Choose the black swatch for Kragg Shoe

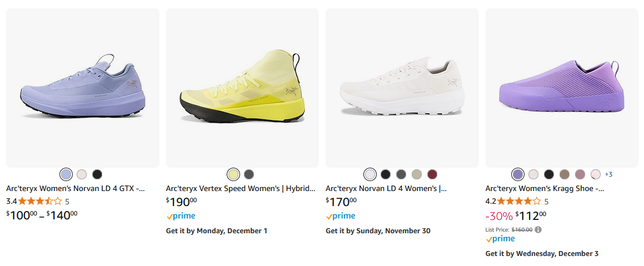549,174
